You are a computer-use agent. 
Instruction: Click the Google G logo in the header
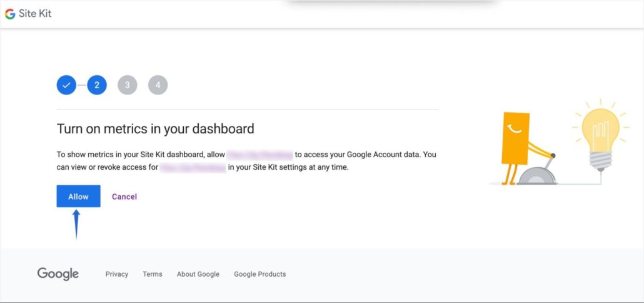(x=10, y=14)
